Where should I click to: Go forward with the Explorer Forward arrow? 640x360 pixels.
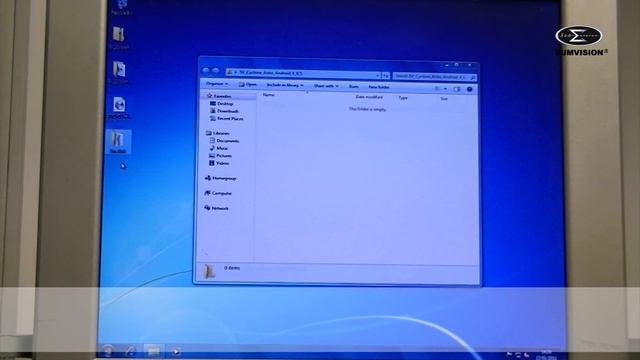pyautogui.click(x=216, y=71)
